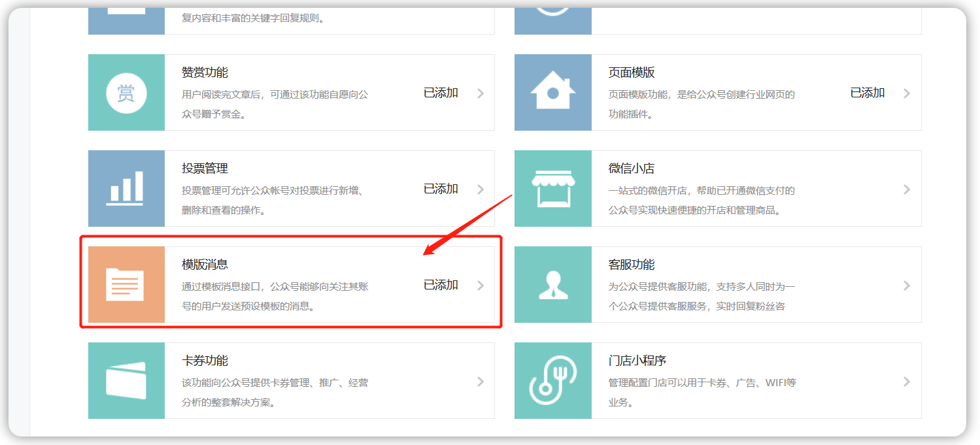Expand the 赞赏功能 chevron arrow
The image size is (980, 445).
click(x=481, y=93)
